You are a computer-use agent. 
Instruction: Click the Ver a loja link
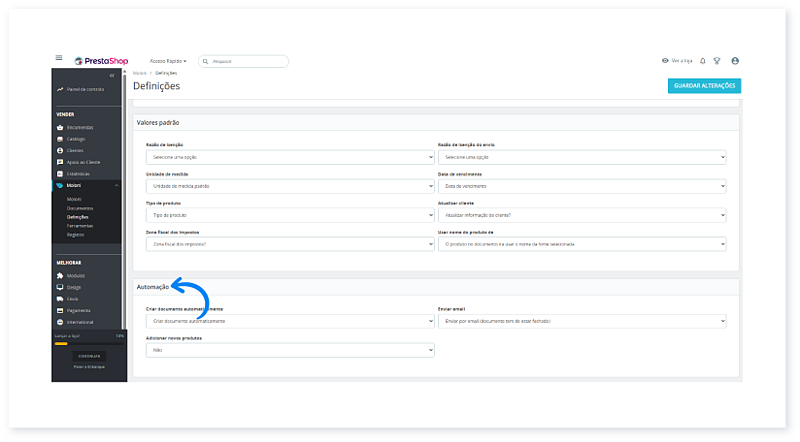pyautogui.click(x=677, y=61)
